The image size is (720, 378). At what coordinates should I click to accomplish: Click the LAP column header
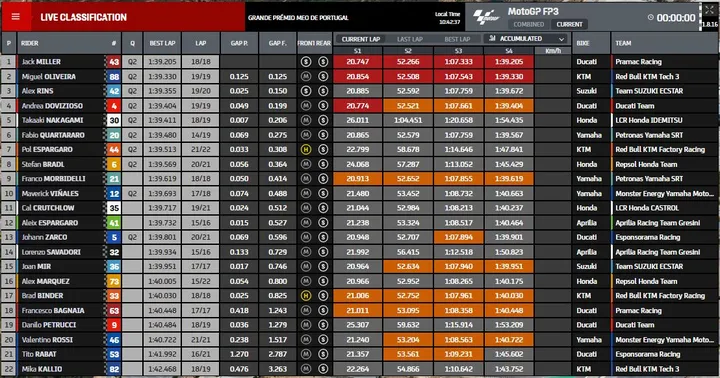point(201,43)
